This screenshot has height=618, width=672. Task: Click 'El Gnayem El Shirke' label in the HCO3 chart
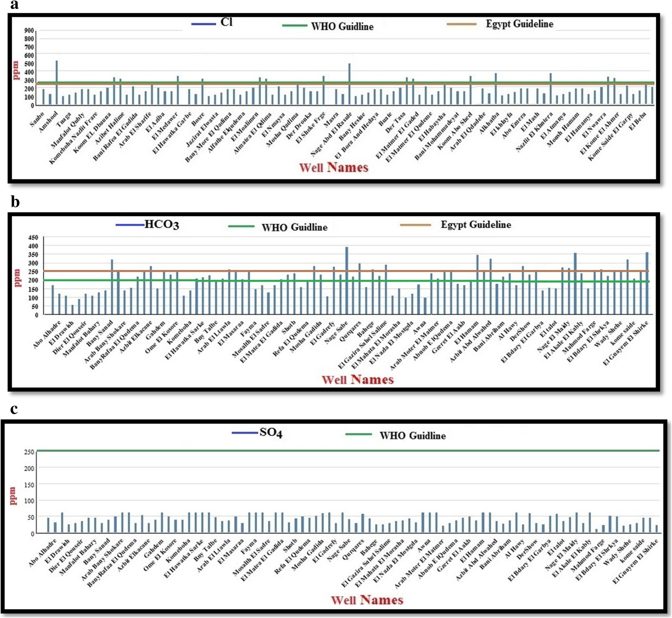click(626, 343)
